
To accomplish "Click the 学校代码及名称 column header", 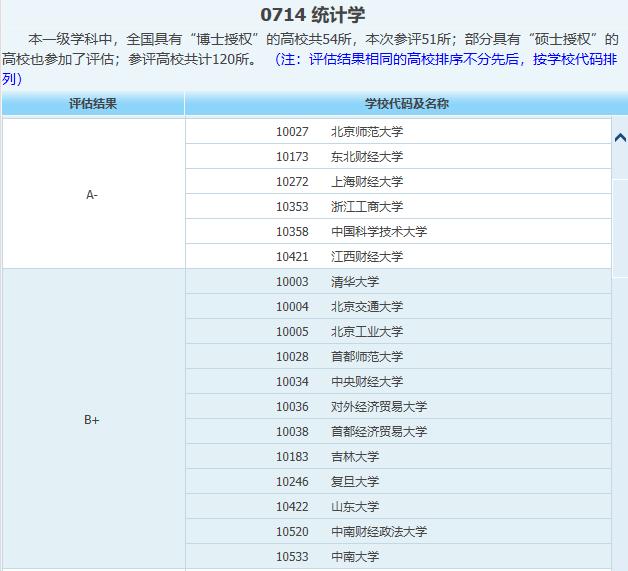I will [x=406, y=104].
